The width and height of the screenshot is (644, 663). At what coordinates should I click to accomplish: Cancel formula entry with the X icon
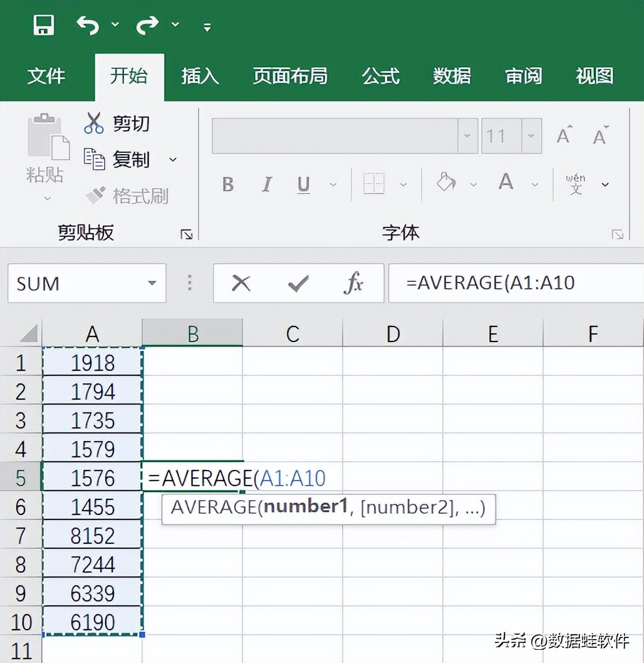pyautogui.click(x=241, y=284)
